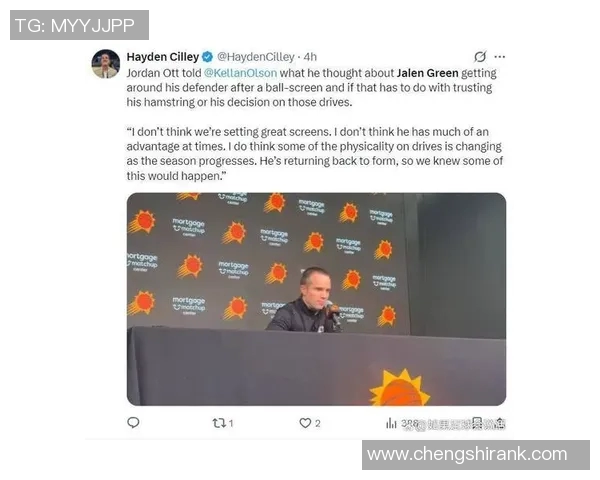The width and height of the screenshot is (600, 480).
Task: Open the @HaydenCilley handle
Action: click(256, 57)
